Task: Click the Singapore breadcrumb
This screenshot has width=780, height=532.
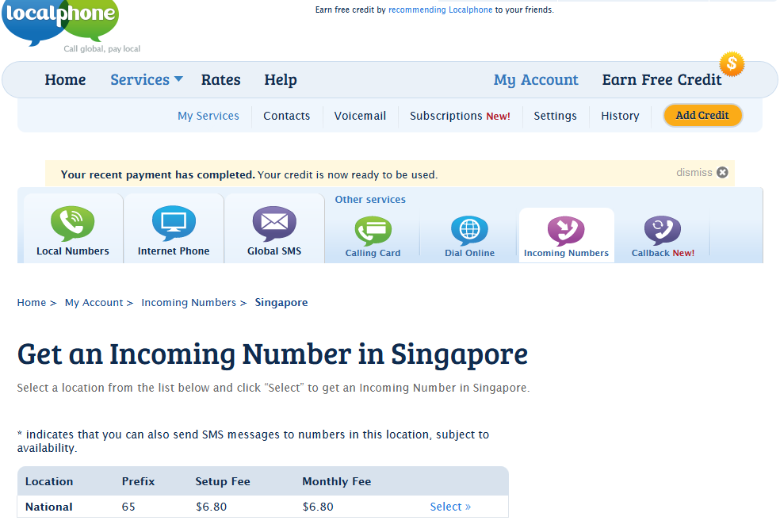Action: (x=281, y=303)
